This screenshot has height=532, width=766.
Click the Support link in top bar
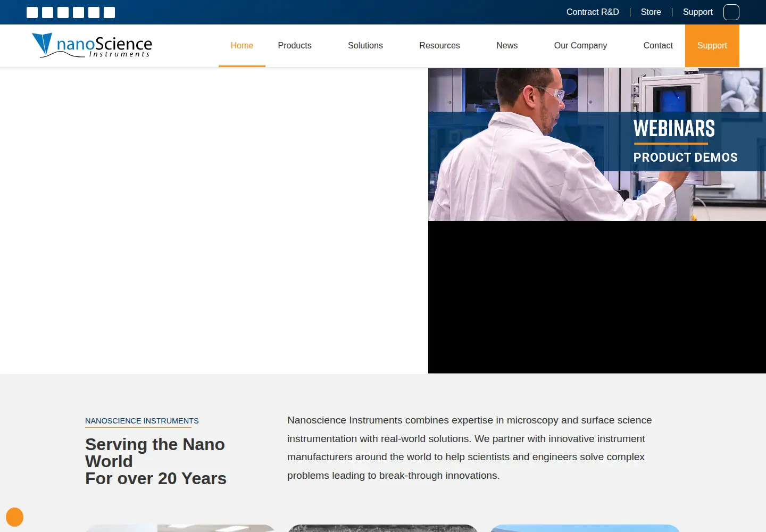point(698,12)
